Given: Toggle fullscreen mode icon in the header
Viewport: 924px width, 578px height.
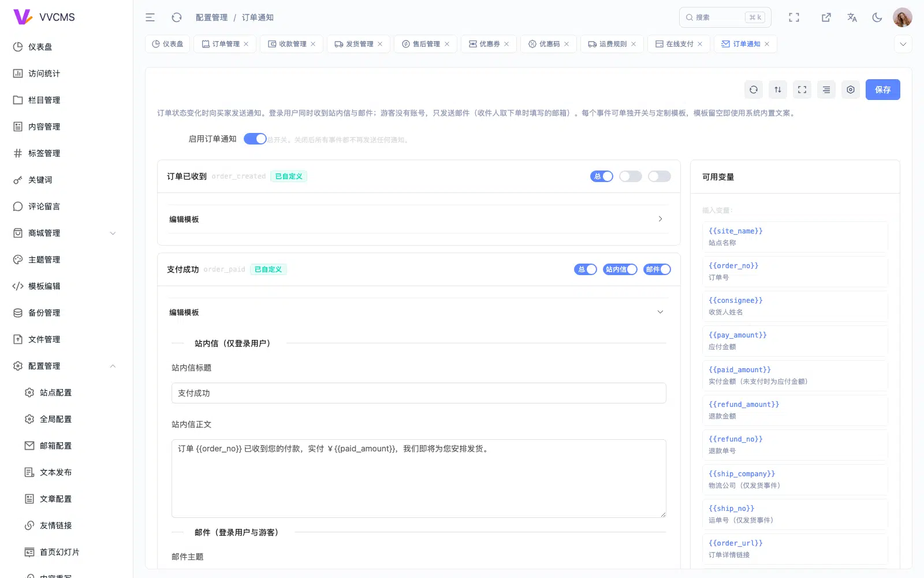Looking at the screenshot, I should [794, 17].
